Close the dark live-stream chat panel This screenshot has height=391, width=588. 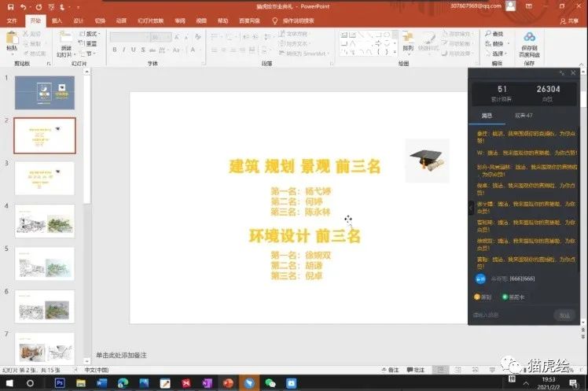click(573, 73)
